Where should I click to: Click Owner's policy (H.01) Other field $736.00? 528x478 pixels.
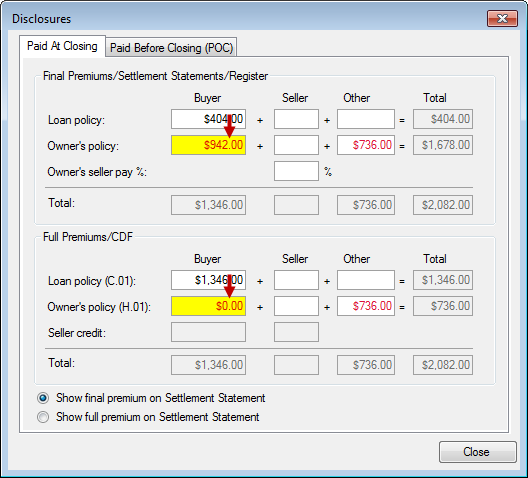(x=366, y=306)
